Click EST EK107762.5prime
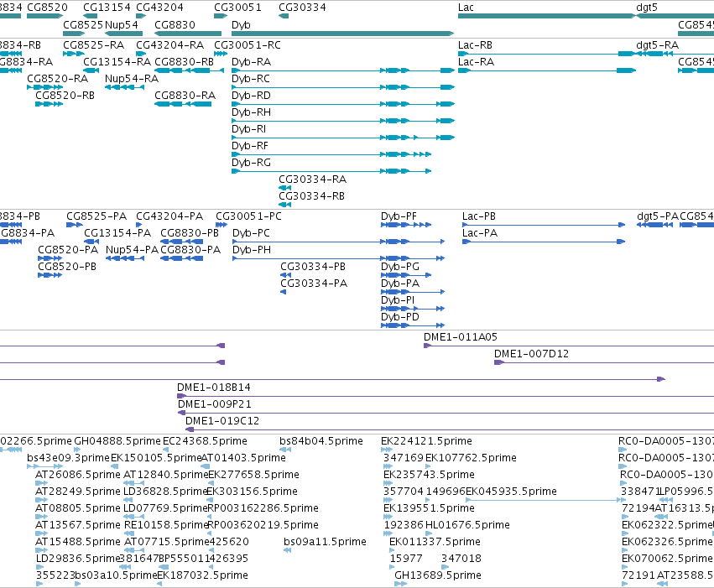The height and width of the screenshot is (588, 714). tap(471, 458)
